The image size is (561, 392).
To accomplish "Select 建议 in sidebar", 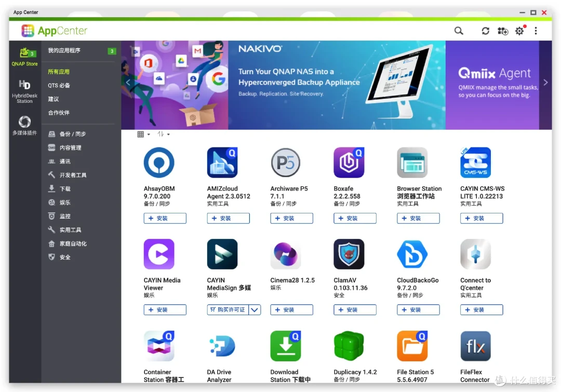I will [54, 99].
